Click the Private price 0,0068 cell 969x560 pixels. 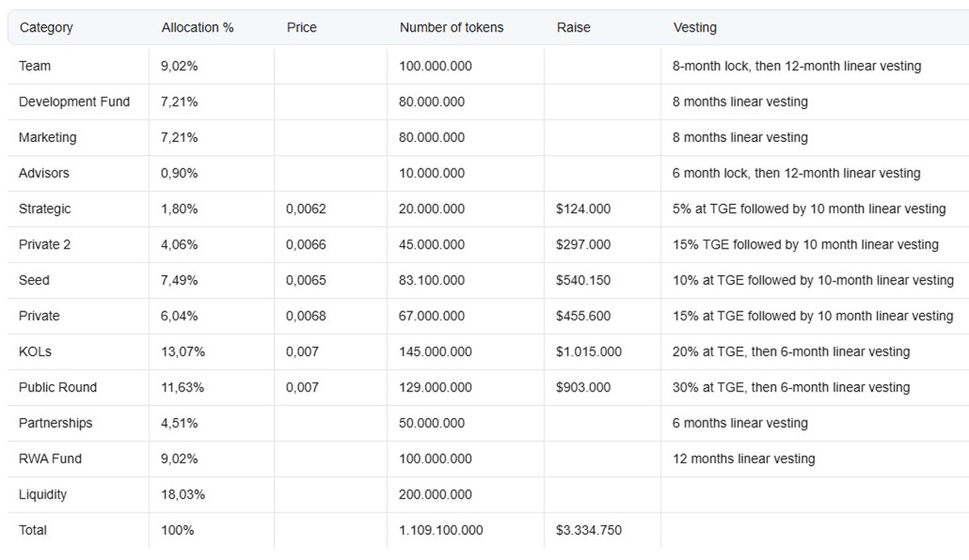pos(306,316)
